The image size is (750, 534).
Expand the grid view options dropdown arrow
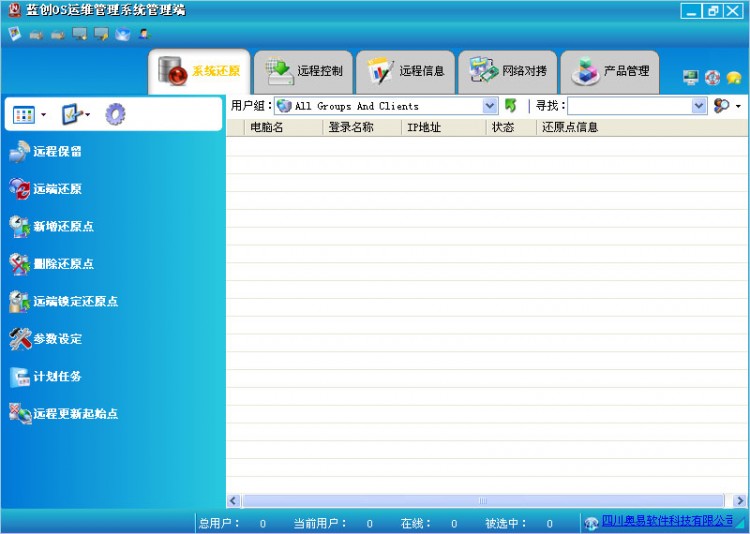(x=43, y=116)
